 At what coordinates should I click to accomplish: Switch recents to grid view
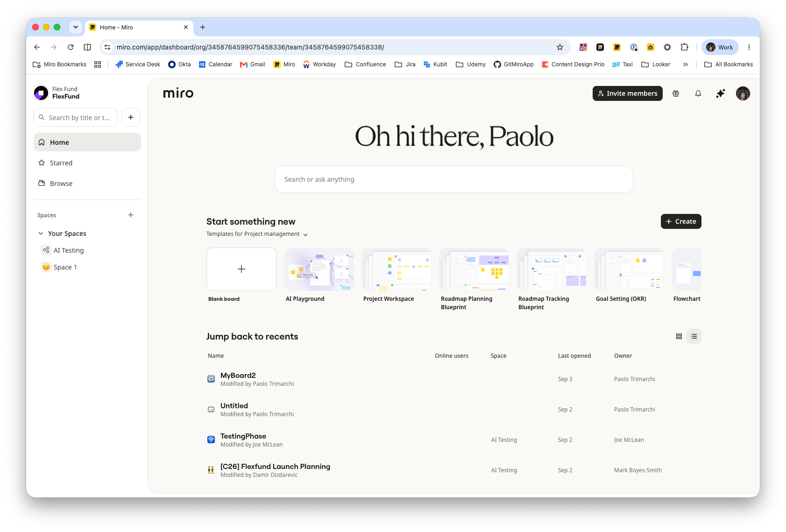(x=679, y=336)
